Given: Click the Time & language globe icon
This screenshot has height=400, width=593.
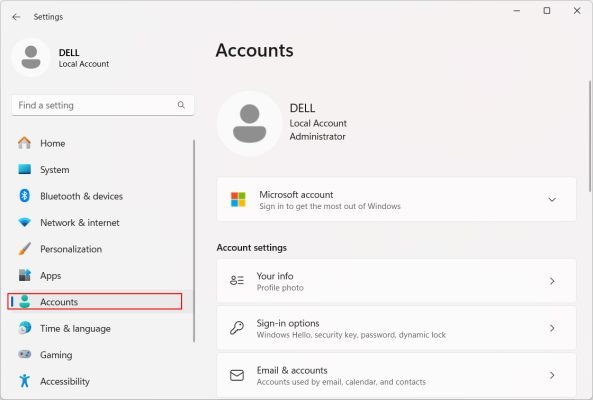Looking at the screenshot, I should [x=25, y=328].
